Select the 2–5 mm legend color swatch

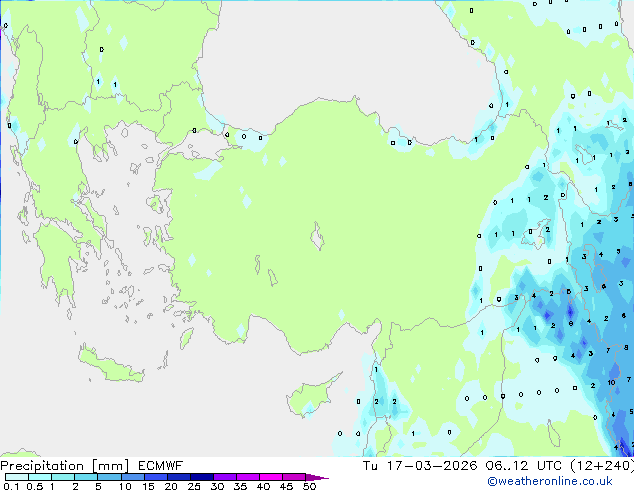tap(86, 477)
